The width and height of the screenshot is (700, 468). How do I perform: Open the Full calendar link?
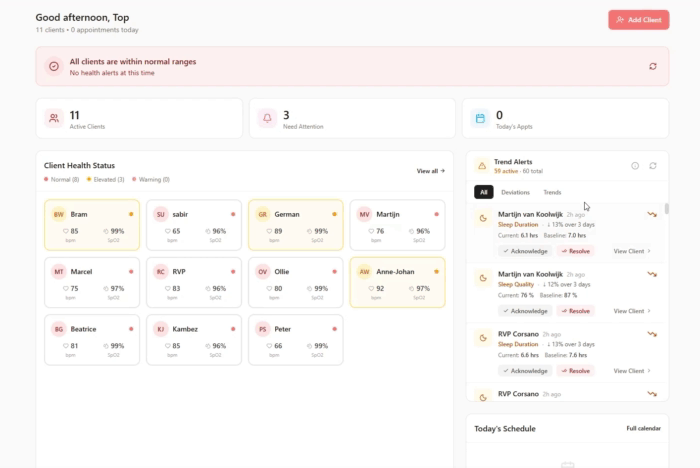pos(643,428)
